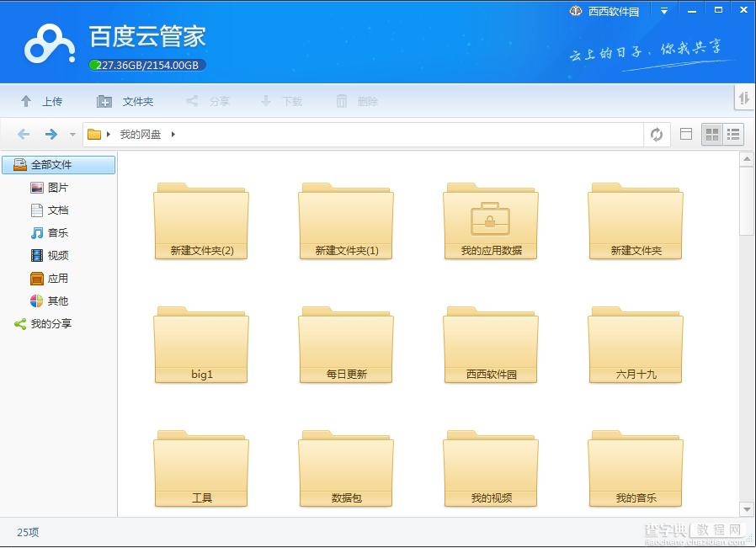Select the 图片 category icon
The height and width of the screenshot is (548, 756).
(x=37, y=188)
